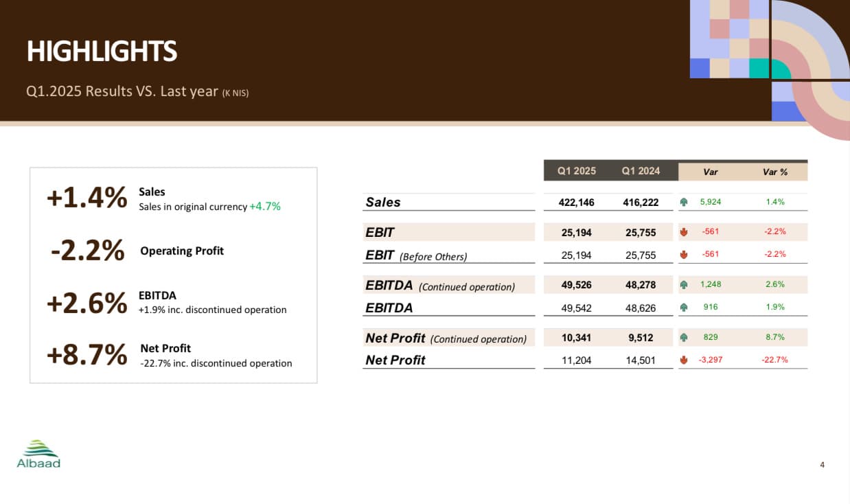Click the Operating Profit label
The height and width of the screenshot is (504, 850).
click(x=182, y=251)
